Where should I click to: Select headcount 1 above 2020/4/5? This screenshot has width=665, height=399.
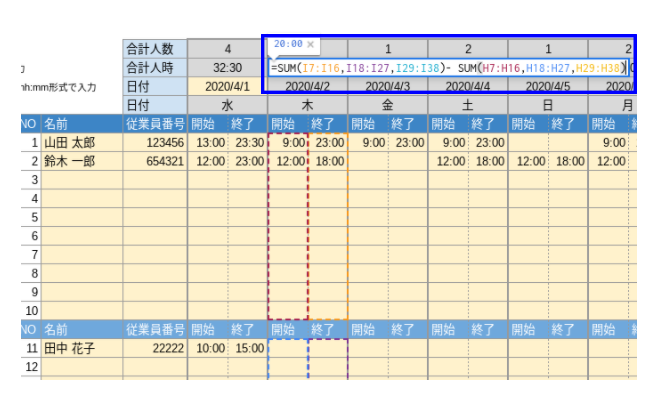pos(548,49)
